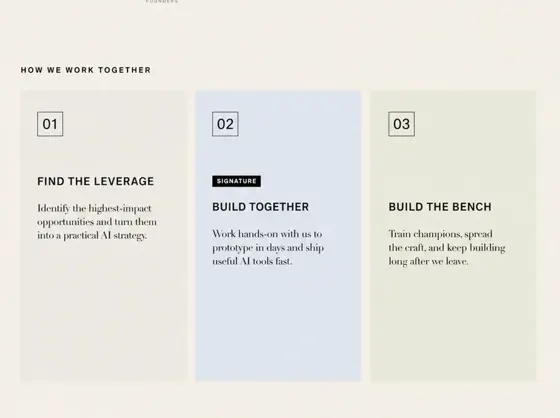Click the phrase 'Identify the highest-impact'

pyautogui.click(x=94, y=208)
